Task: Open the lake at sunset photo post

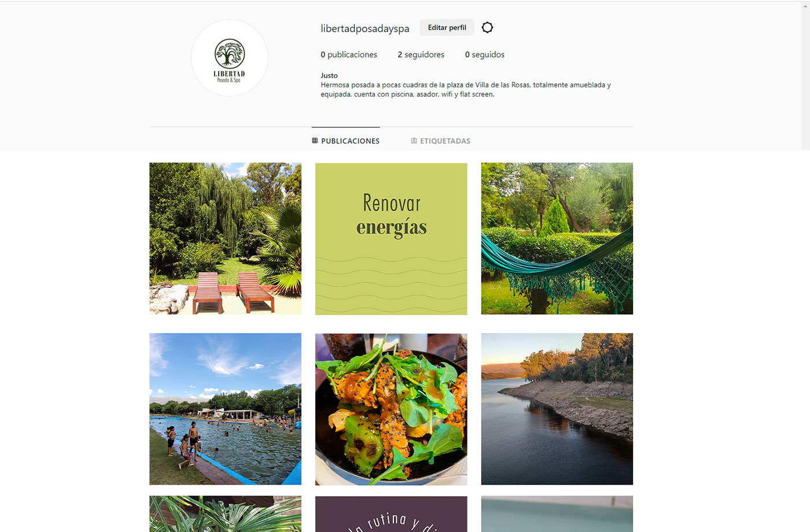Action: coord(557,409)
